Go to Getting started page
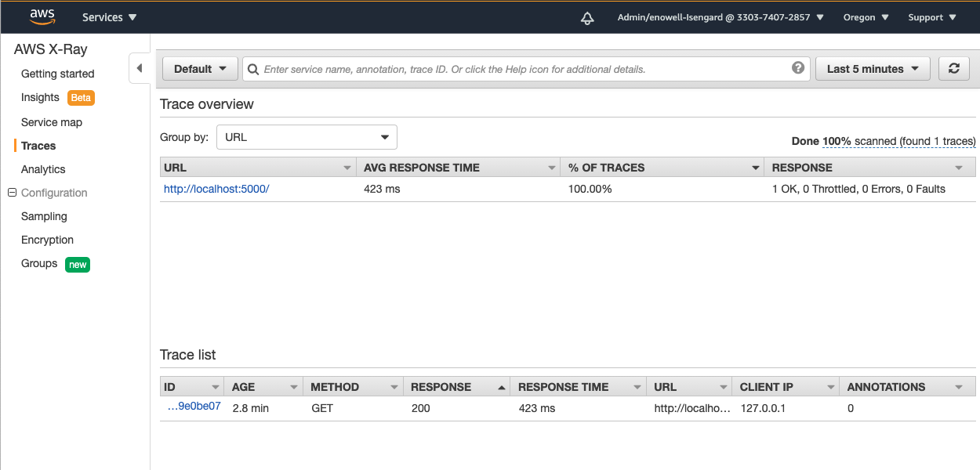Image resolution: width=980 pixels, height=470 pixels. click(57, 74)
